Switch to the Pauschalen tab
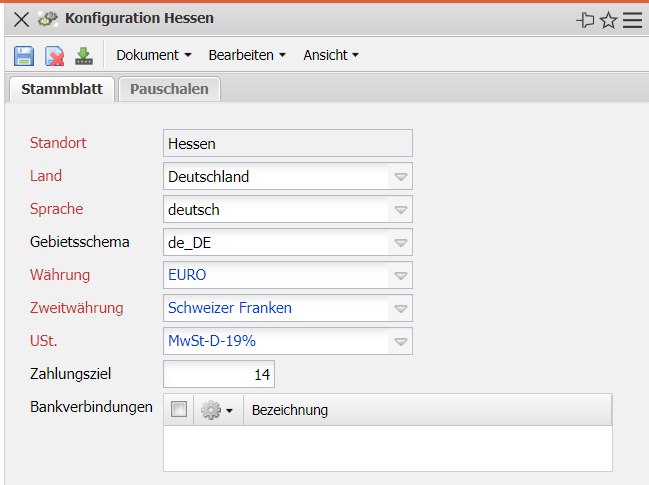Viewport: 649px width, 485px height. tap(169, 89)
